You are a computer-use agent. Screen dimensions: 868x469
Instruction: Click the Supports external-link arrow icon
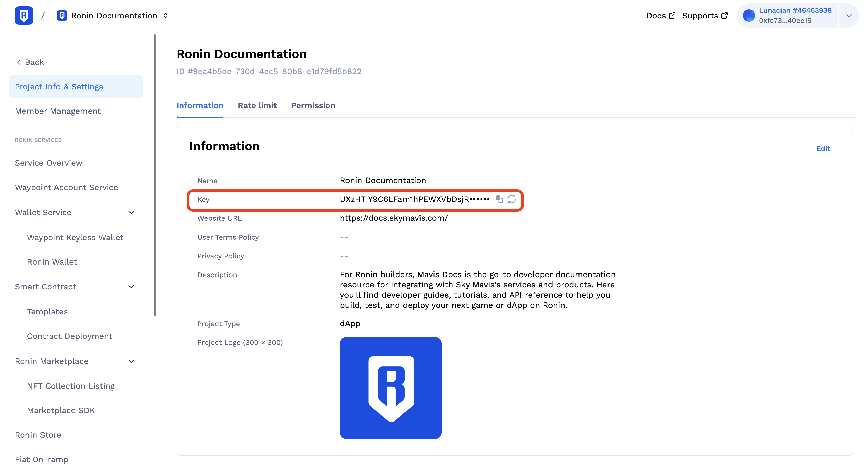[725, 16]
